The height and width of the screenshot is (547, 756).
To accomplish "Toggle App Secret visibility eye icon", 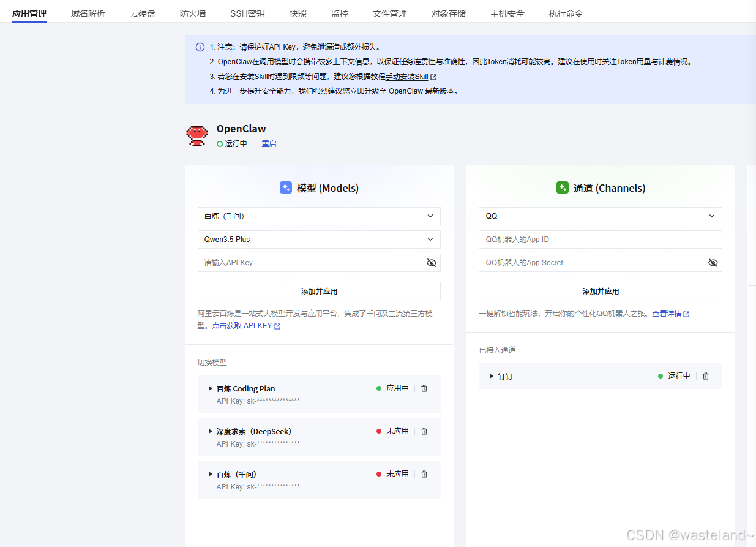I will [713, 263].
